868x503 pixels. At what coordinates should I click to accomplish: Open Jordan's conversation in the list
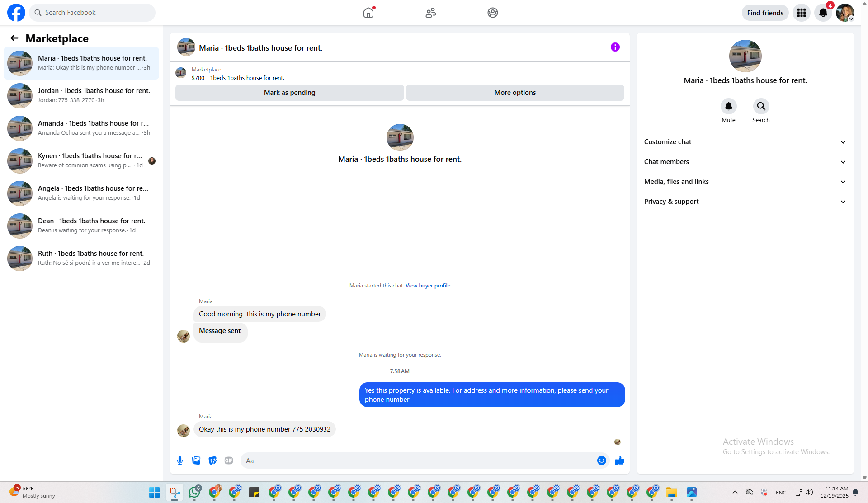(x=81, y=96)
